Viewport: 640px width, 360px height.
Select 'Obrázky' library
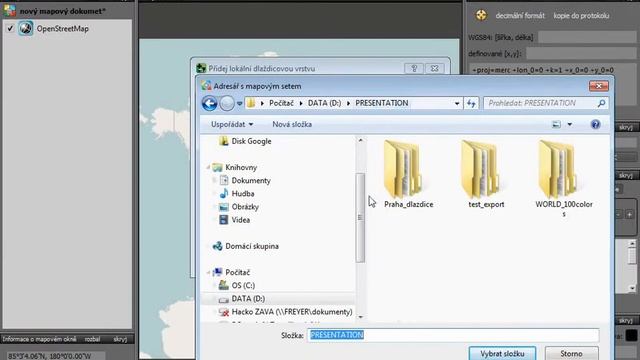(x=245, y=207)
